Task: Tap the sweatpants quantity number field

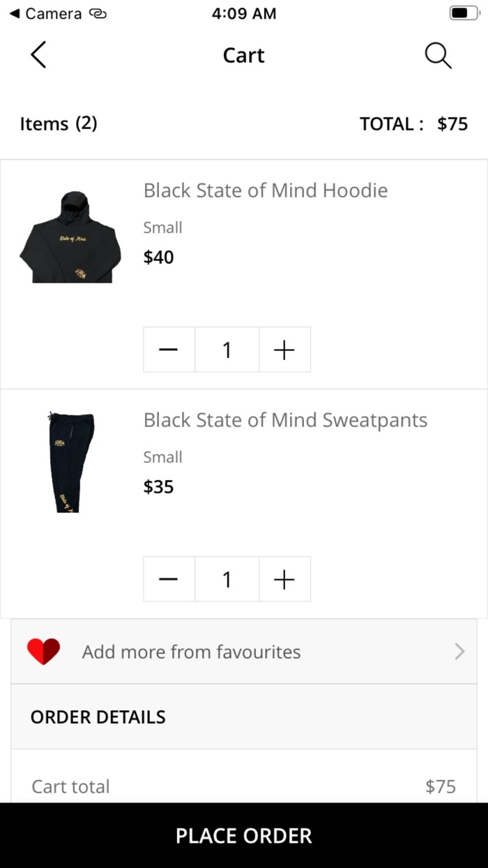Action: pyautogui.click(x=227, y=579)
